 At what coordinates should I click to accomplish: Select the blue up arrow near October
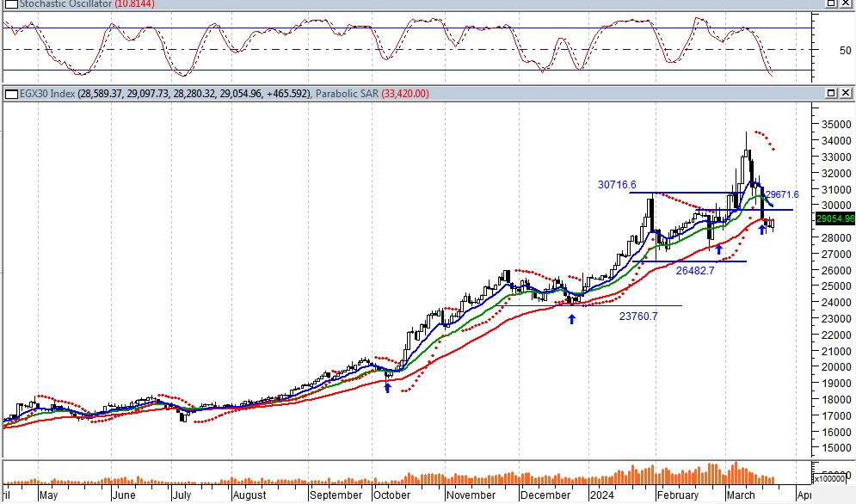coord(387,388)
